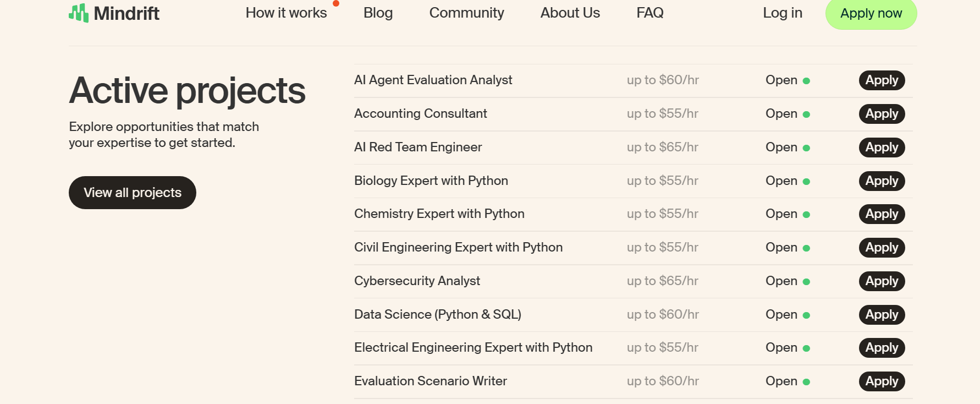980x404 pixels.
Task: Apply for AI Red Team Engineer
Action: click(882, 148)
